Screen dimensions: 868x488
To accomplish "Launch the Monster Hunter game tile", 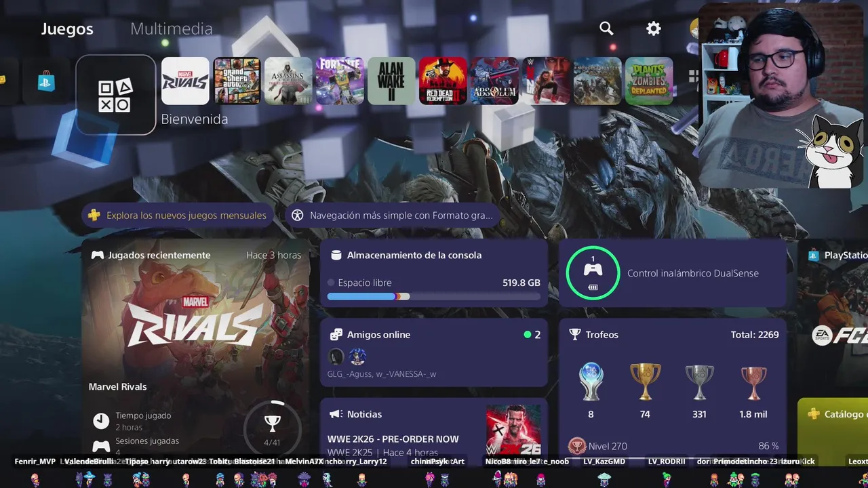I will (x=597, y=81).
